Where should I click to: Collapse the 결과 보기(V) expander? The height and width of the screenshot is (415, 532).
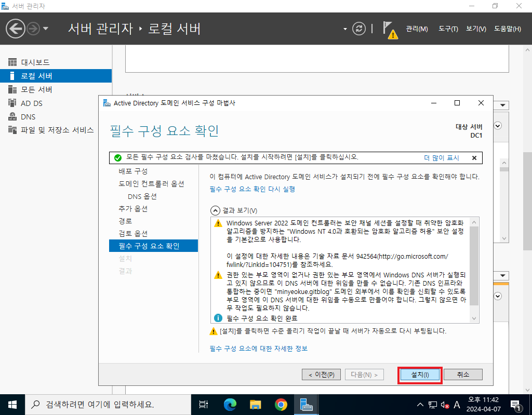tap(215, 210)
